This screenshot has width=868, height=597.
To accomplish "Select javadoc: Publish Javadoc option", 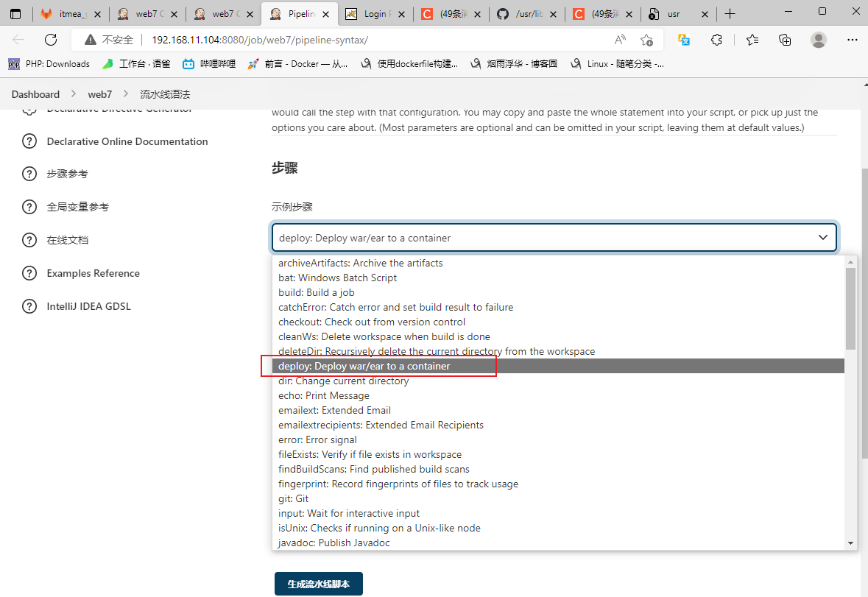I will (558, 543).
